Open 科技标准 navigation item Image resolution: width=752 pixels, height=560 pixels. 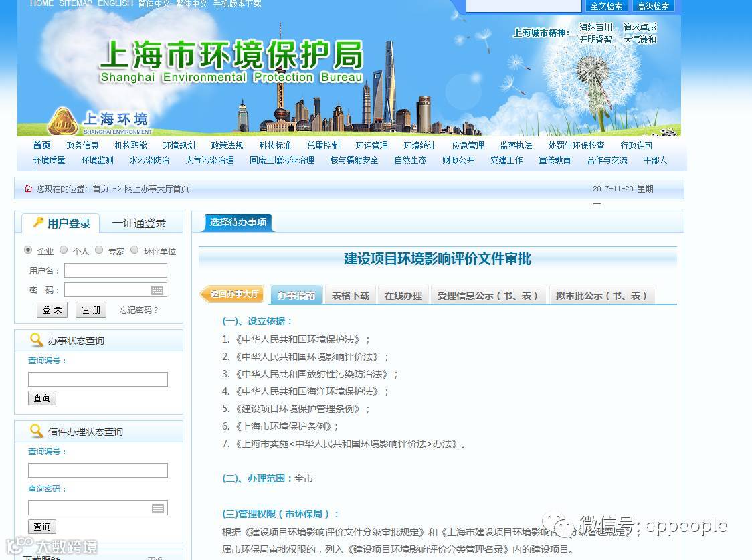click(275, 145)
